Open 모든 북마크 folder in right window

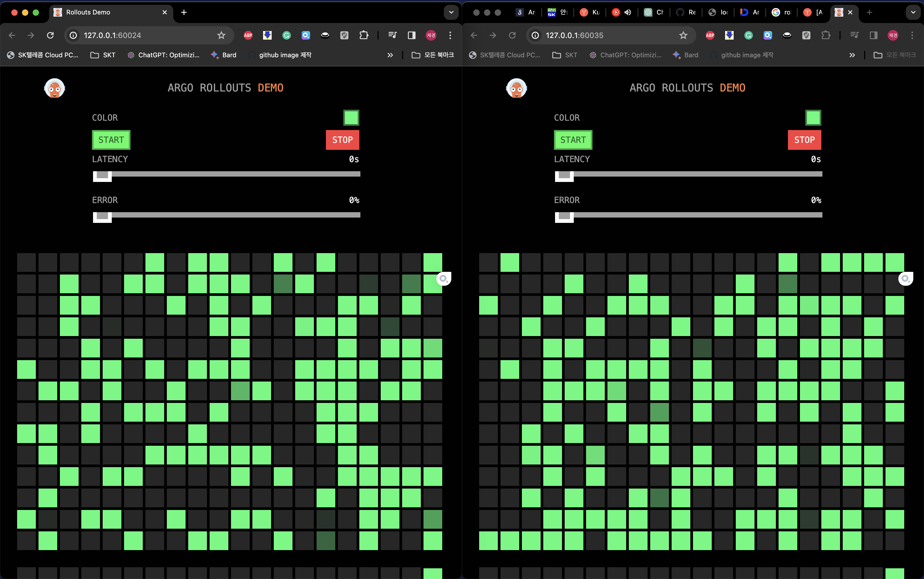895,55
